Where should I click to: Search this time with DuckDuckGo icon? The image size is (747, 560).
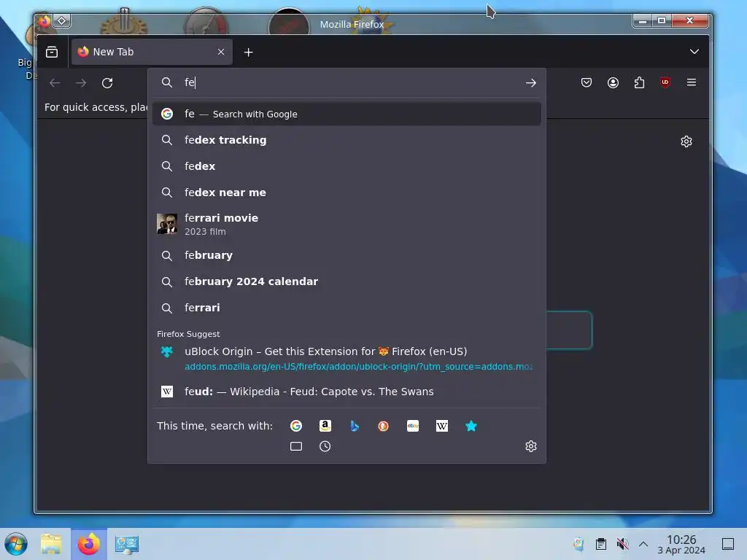pos(383,426)
